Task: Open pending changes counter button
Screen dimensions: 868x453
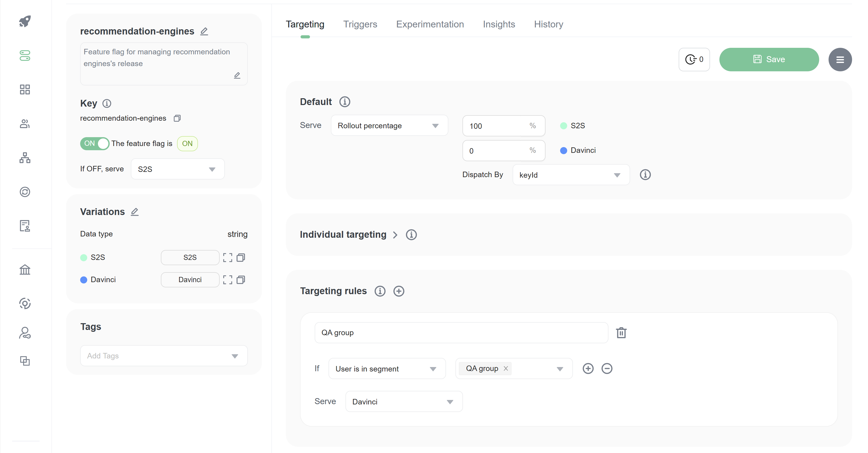Action: coord(694,59)
